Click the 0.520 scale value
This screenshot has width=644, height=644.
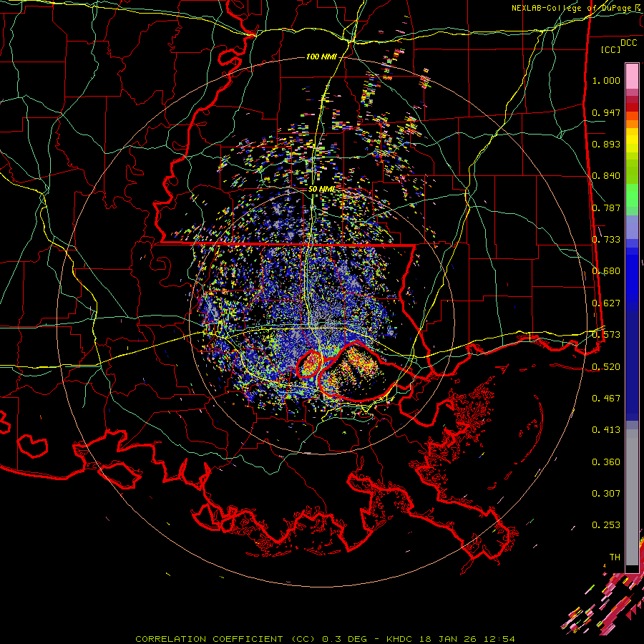[606, 366]
